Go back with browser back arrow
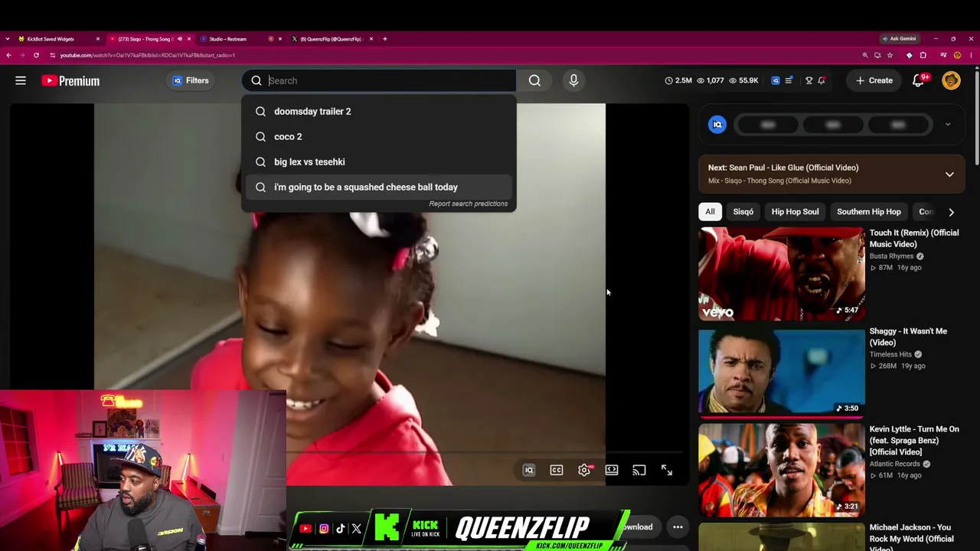980x551 pixels. [x=8, y=55]
